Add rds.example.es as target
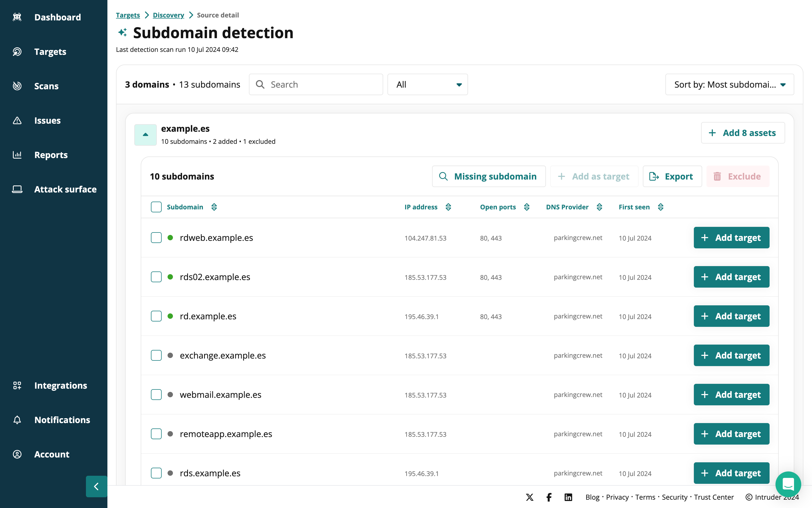The height and width of the screenshot is (508, 812). click(x=731, y=473)
